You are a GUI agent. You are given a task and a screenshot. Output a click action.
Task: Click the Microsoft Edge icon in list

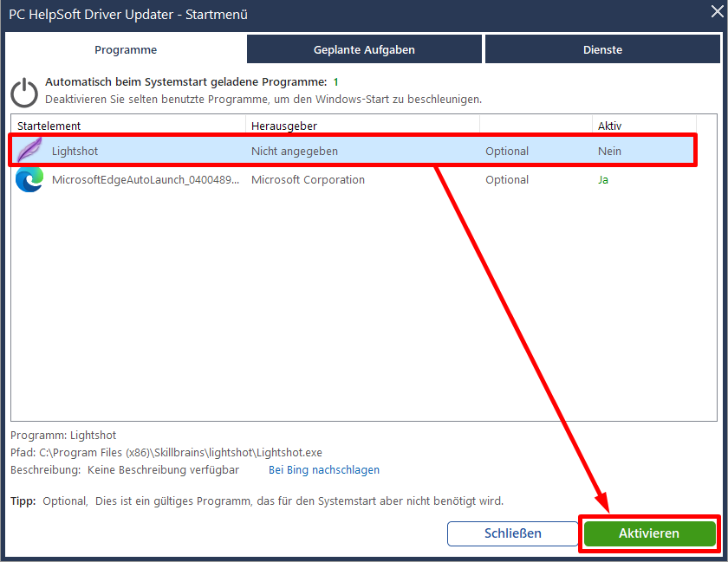(x=29, y=179)
